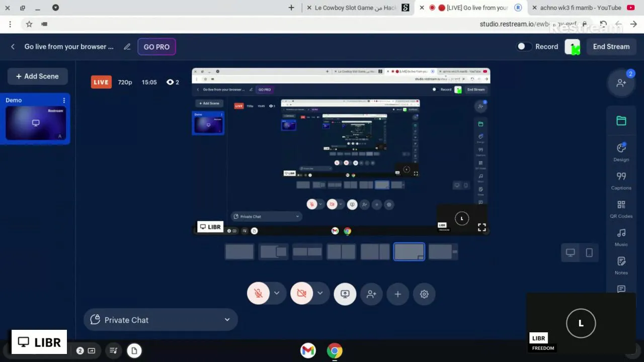
Task: Switch to portrait orientation
Action: click(x=589, y=252)
